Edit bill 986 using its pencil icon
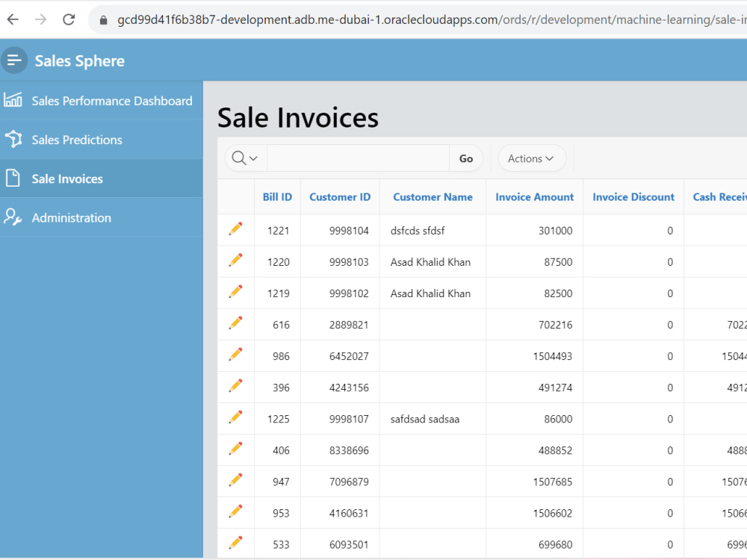 (x=235, y=354)
